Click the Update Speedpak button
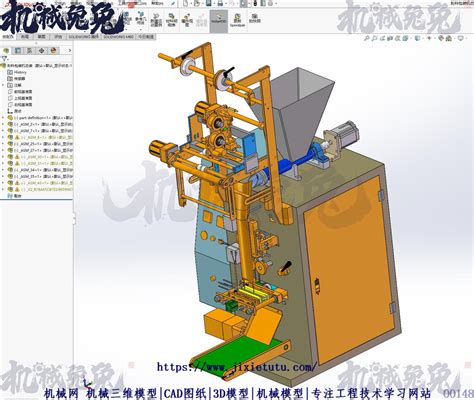This screenshot has height=400, width=474. click(237, 20)
